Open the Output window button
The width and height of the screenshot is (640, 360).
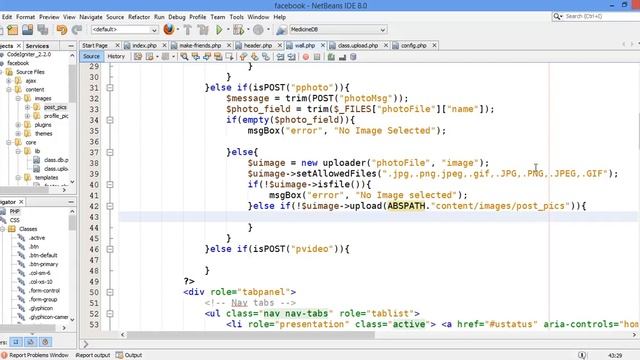click(x=129, y=355)
